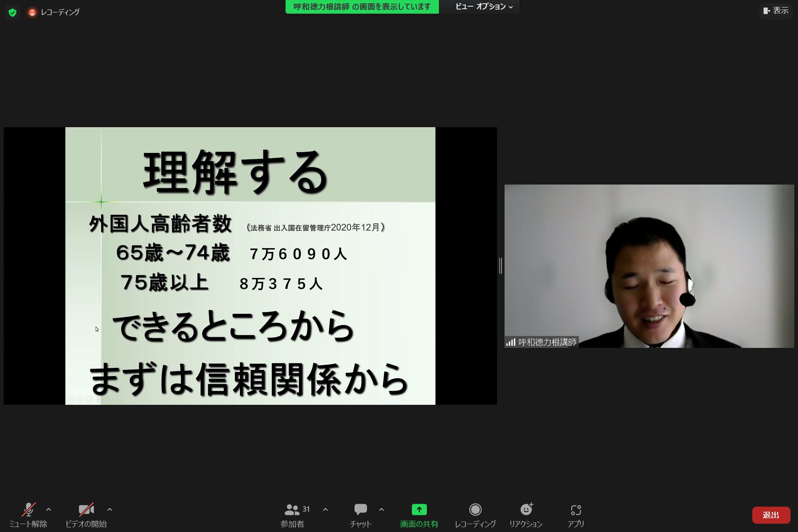Click the more options icon on shared slide
This screenshot has width=798, height=532.
click(119, 400)
